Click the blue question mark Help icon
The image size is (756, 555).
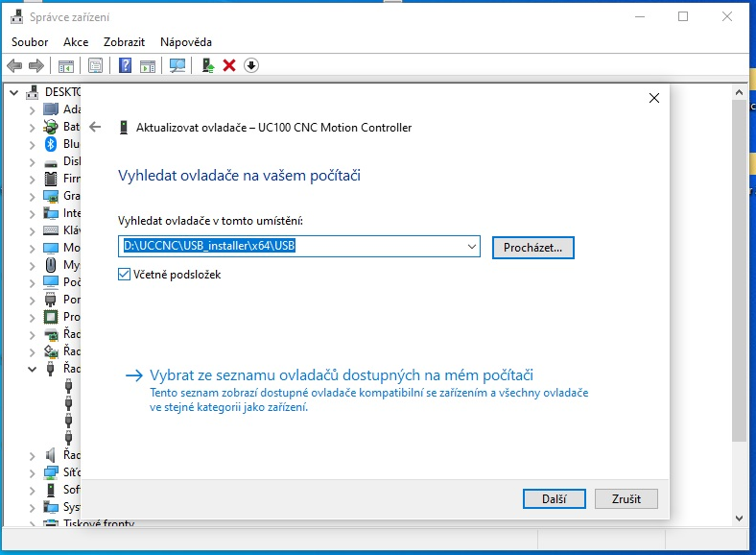(x=126, y=65)
